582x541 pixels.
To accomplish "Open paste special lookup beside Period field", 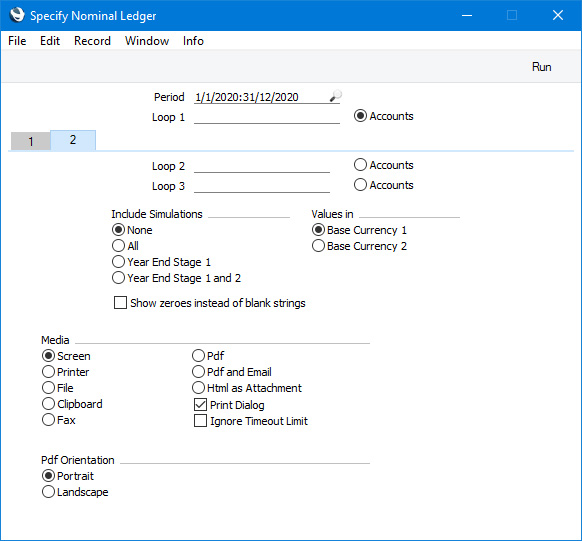I will click(x=336, y=96).
